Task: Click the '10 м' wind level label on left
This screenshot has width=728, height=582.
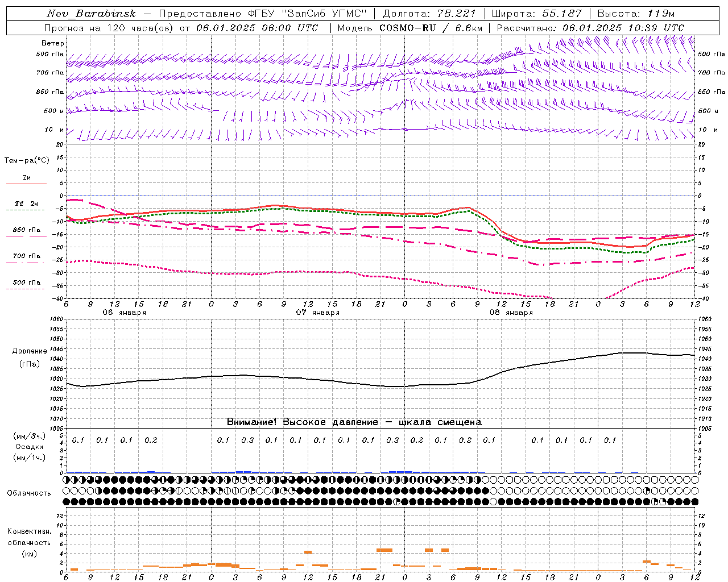Action: (x=55, y=130)
